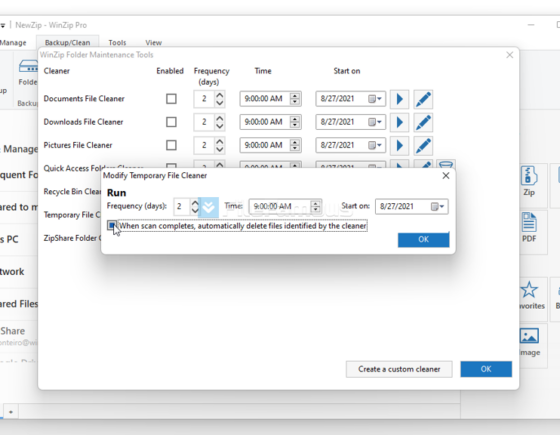Run the Downloads File Cleaner now
The image size is (560, 435).
coord(399,122)
